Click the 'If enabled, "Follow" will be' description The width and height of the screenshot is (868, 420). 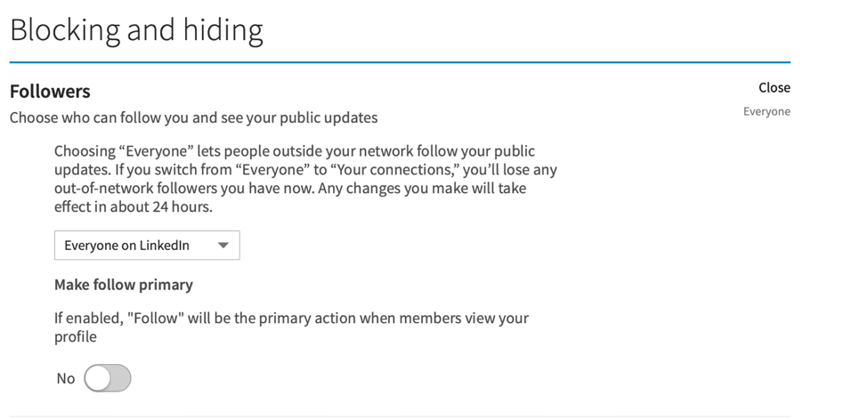tap(291, 327)
